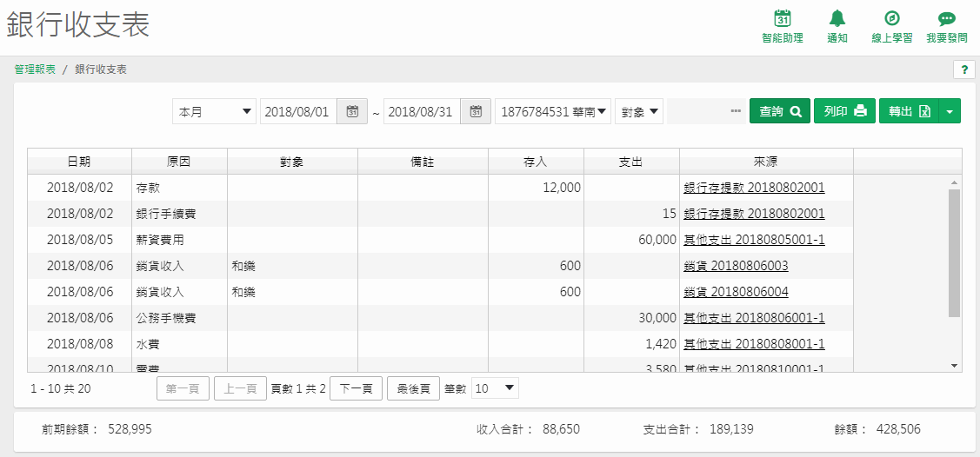The height and width of the screenshot is (457, 980).
Task: Go to 下一頁 next page
Action: point(356,388)
